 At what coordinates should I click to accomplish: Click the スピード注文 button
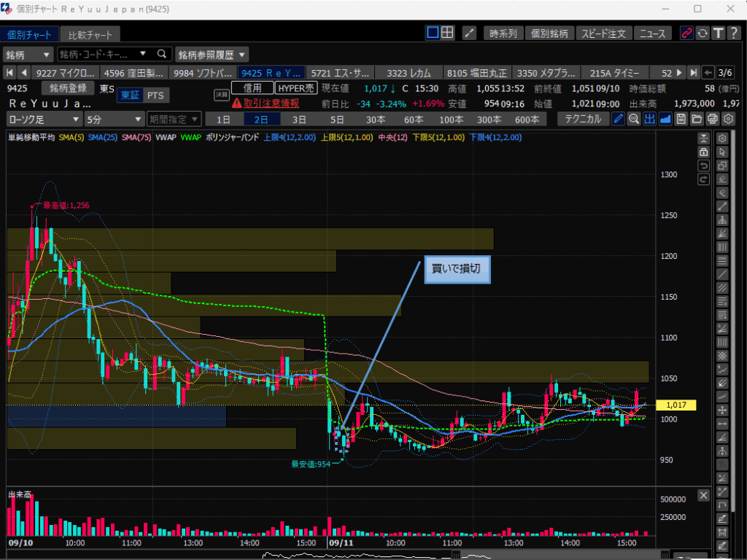click(x=603, y=34)
